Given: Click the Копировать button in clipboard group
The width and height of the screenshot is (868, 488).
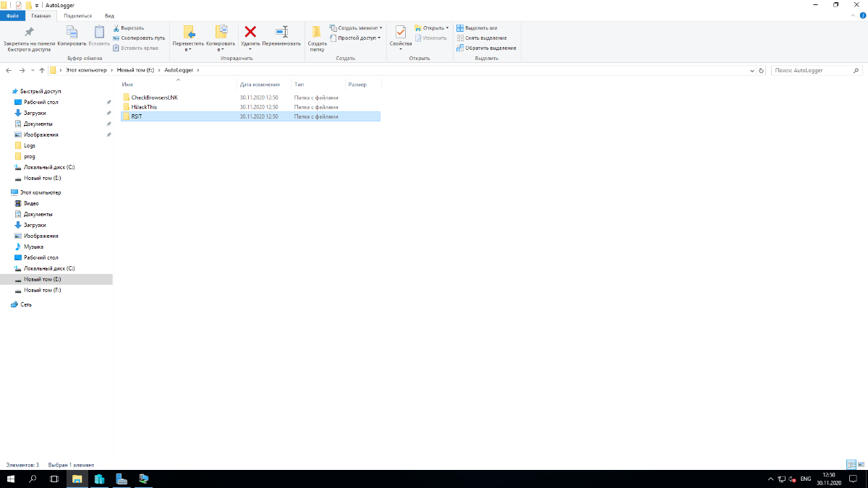Looking at the screenshot, I should point(72,36).
